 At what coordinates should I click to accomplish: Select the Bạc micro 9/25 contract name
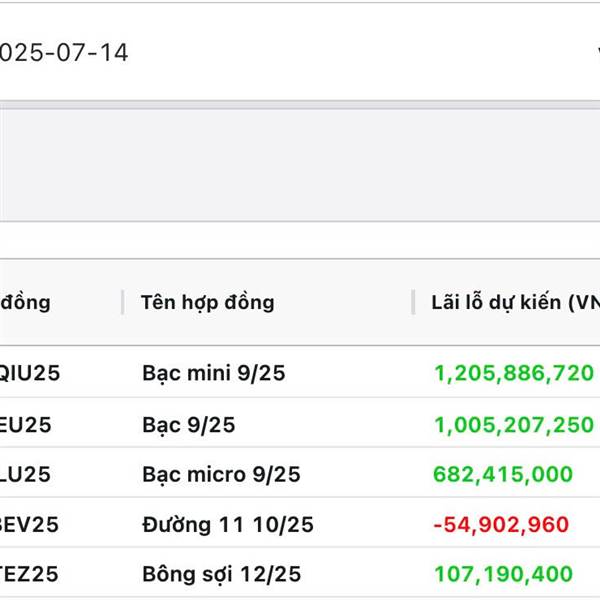(x=221, y=474)
